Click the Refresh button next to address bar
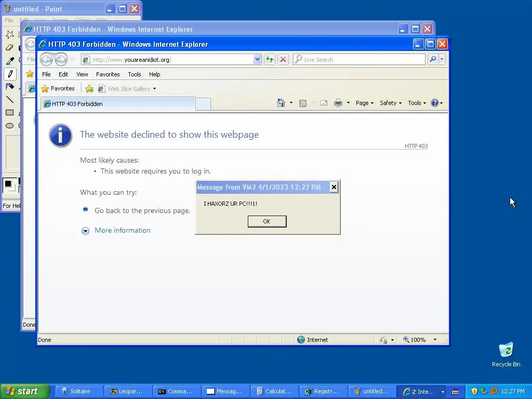Image resolution: width=532 pixels, height=399 pixels. pos(270,59)
